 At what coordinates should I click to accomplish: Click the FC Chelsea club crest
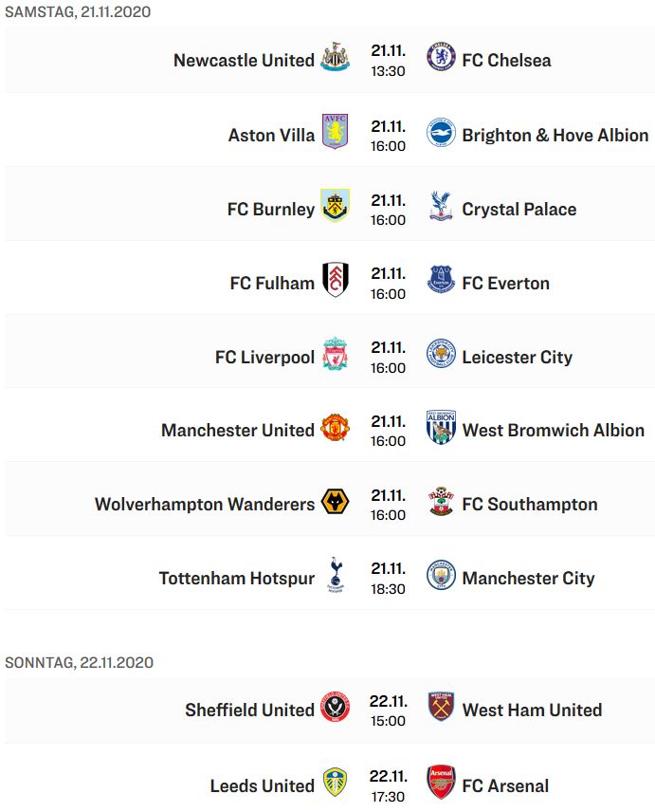[441, 59]
